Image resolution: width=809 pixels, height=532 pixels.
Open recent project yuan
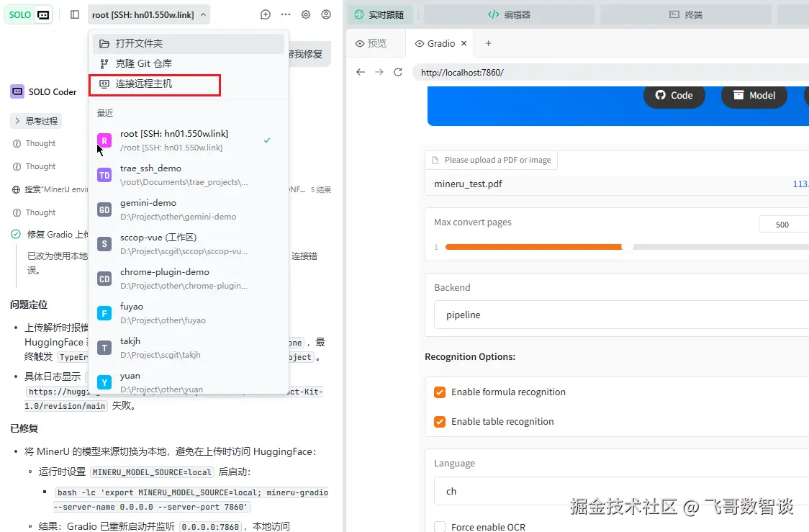point(189,382)
